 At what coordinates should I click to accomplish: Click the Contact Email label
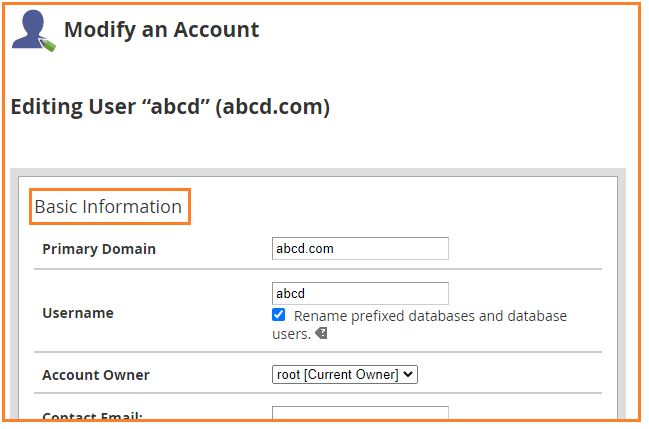92,416
